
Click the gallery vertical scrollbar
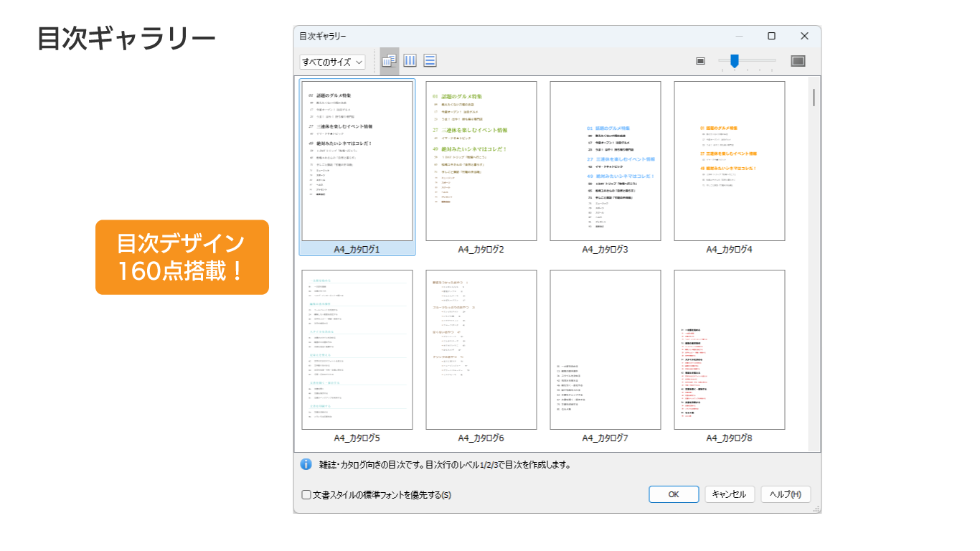pyautogui.click(x=814, y=97)
